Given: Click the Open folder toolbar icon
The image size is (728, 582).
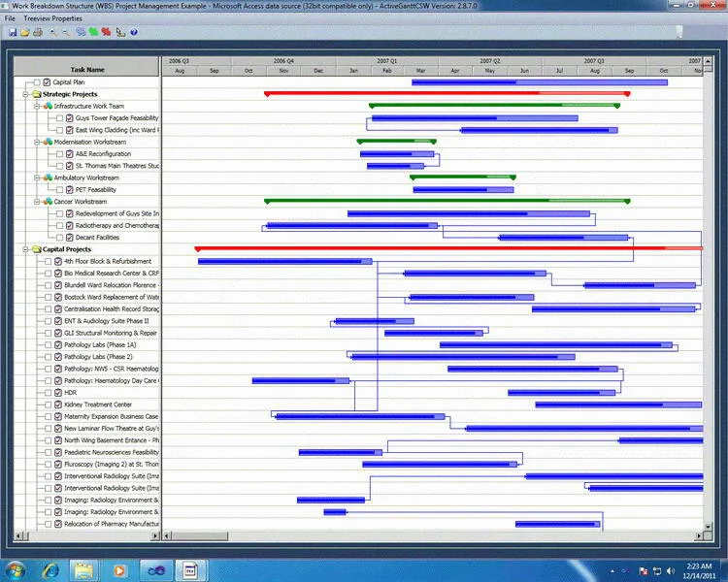Looking at the screenshot, I should point(25,32).
